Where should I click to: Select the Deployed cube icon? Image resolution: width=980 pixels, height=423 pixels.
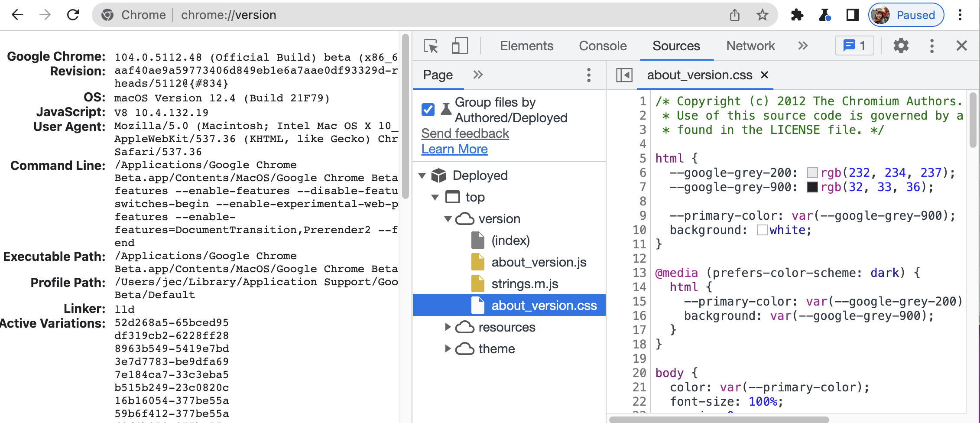438,176
